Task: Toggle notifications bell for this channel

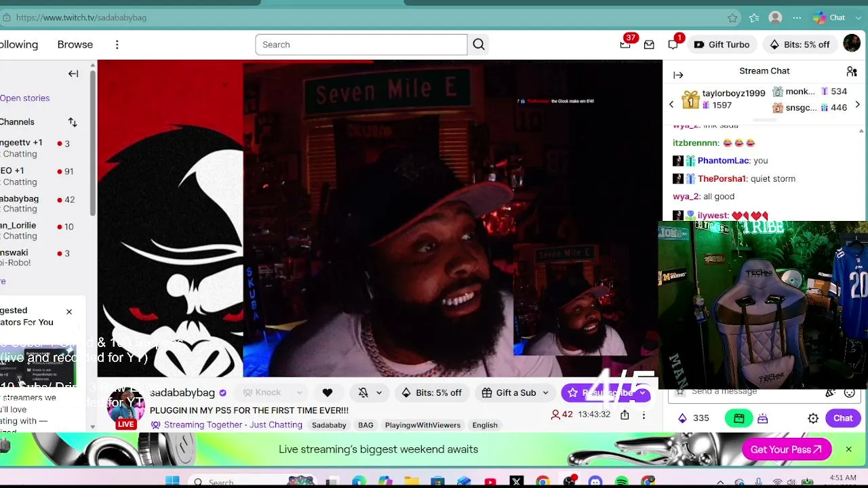Action: [x=363, y=392]
